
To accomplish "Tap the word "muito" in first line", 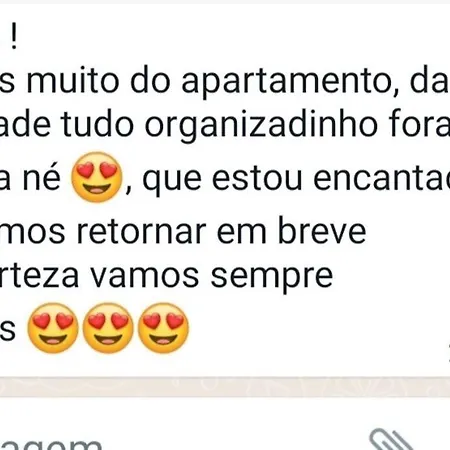I will [73, 81].
